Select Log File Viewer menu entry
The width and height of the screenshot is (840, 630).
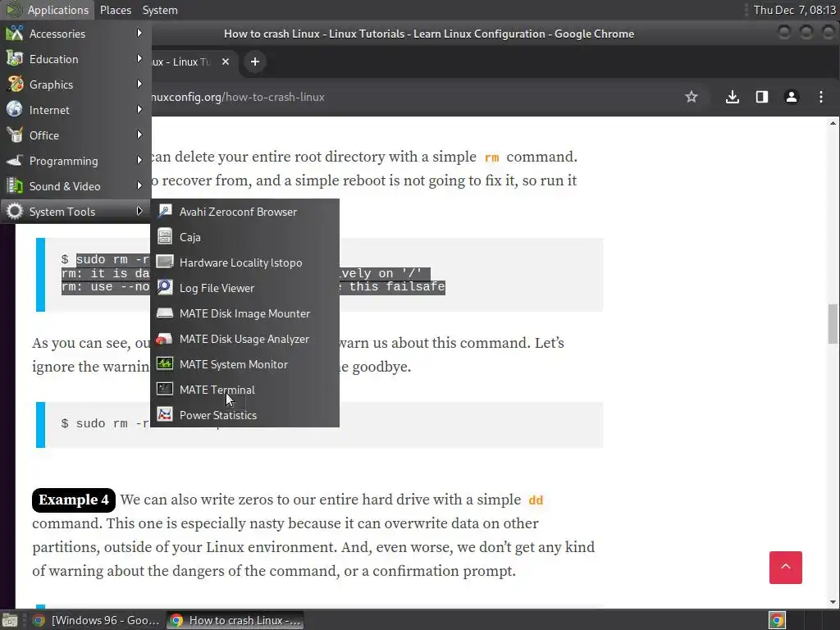[x=244, y=288]
